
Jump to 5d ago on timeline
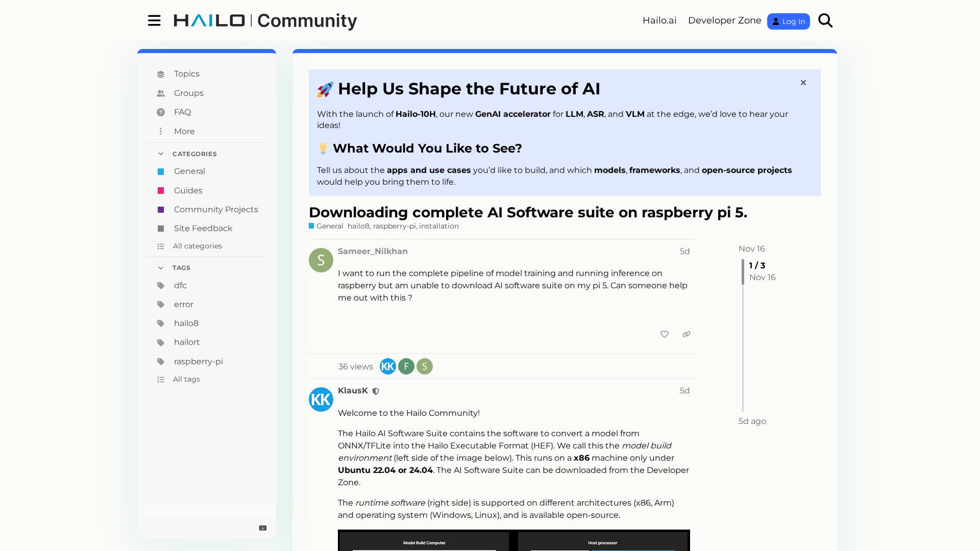(752, 421)
